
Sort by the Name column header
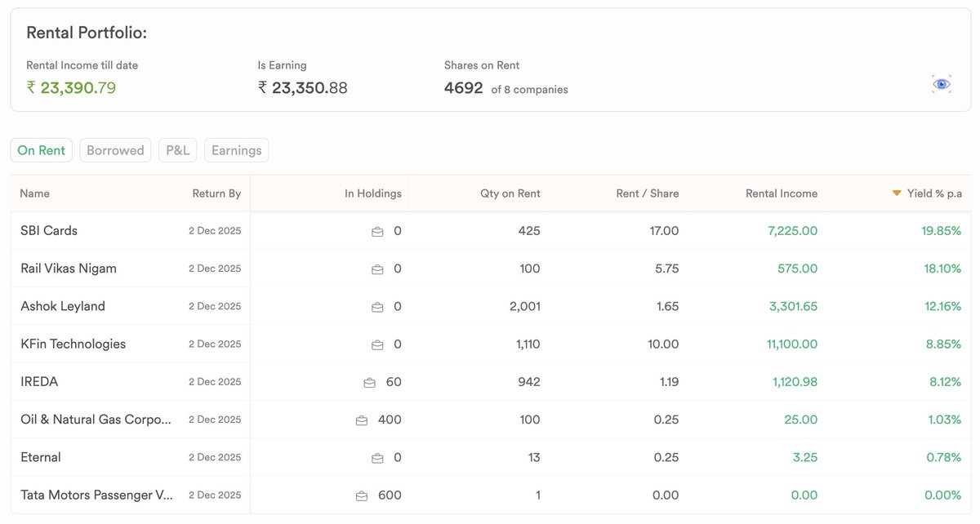(35, 193)
